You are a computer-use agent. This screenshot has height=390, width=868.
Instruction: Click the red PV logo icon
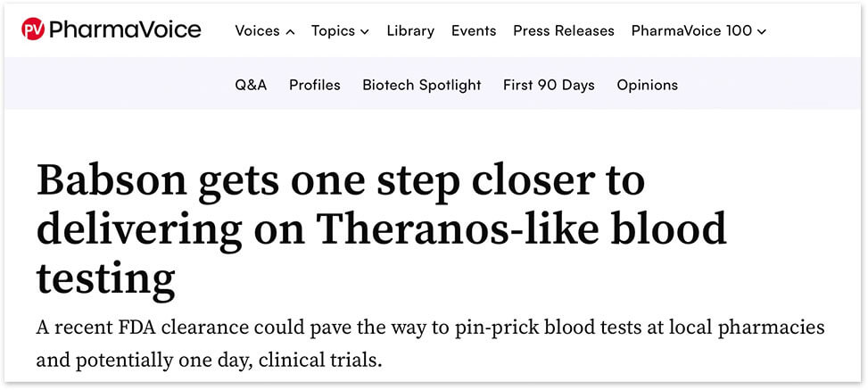[33, 30]
